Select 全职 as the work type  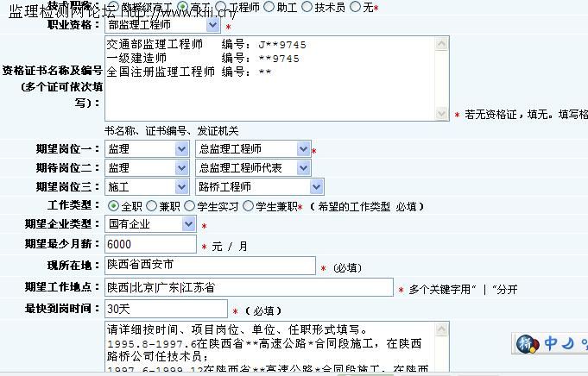113,206
